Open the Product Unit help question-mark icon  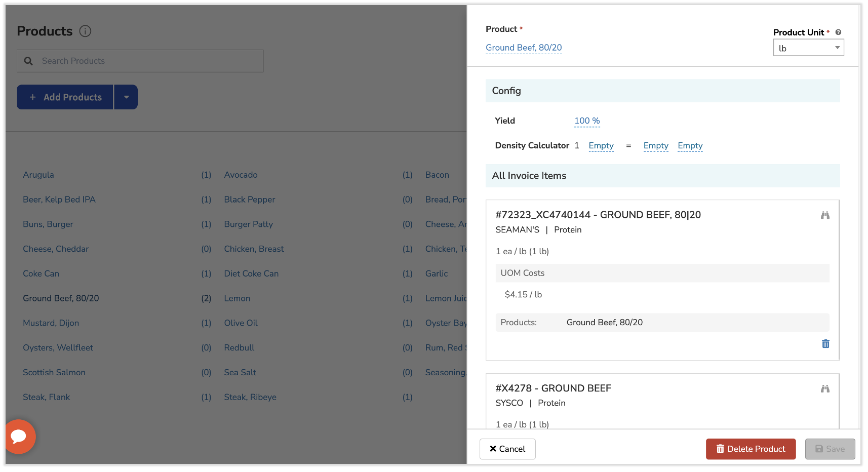tap(838, 31)
